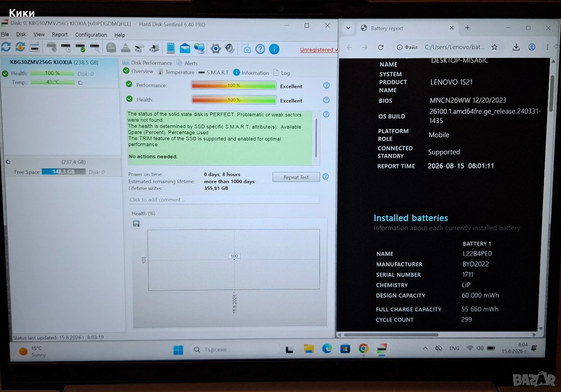Click the blue envelope email icon
Viewport: 561px width, 392px height.
click(x=185, y=48)
